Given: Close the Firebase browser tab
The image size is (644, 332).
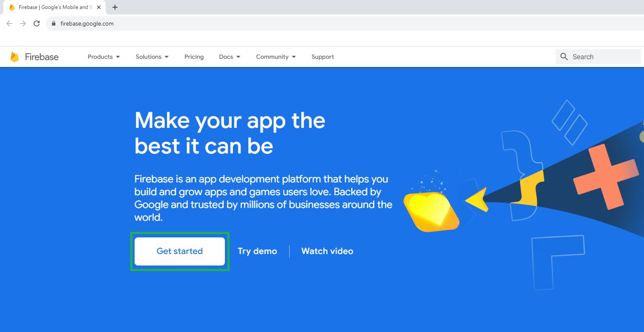Looking at the screenshot, I should click(99, 7).
